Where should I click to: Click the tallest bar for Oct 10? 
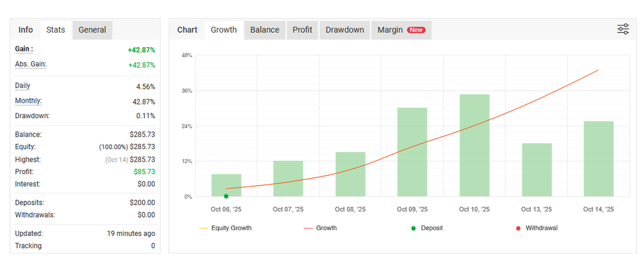point(474,145)
